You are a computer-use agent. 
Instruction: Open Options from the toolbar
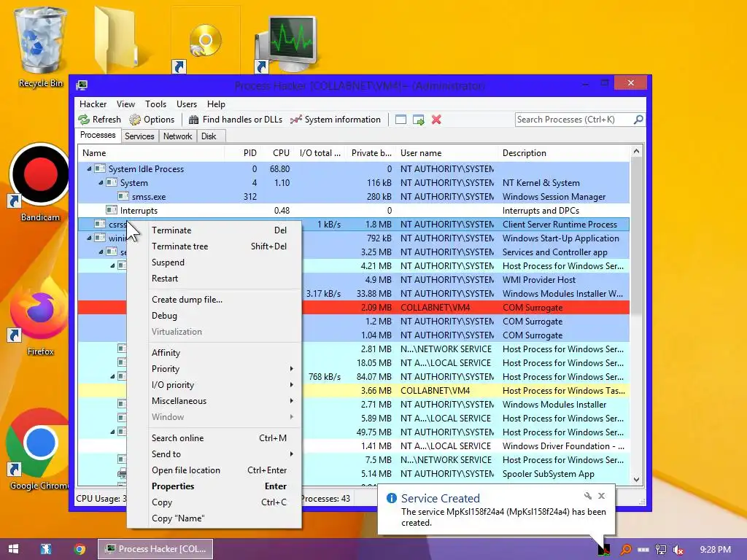tap(152, 120)
